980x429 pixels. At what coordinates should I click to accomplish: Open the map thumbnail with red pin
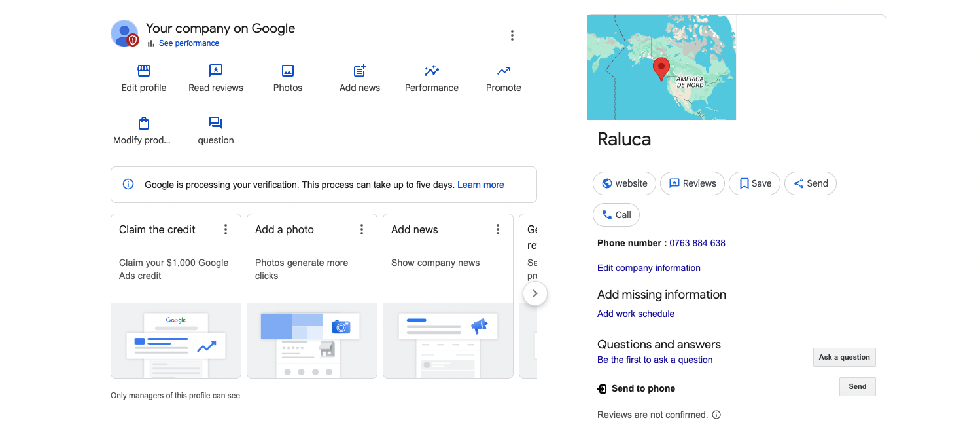coord(661,67)
